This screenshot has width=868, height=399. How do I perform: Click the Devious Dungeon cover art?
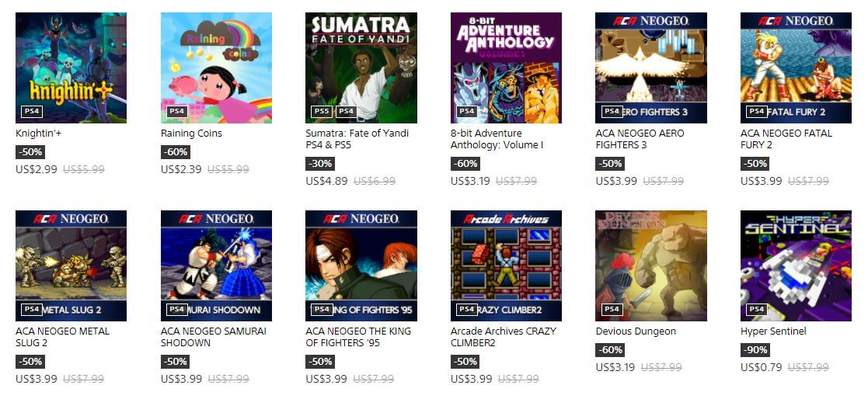[651, 265]
